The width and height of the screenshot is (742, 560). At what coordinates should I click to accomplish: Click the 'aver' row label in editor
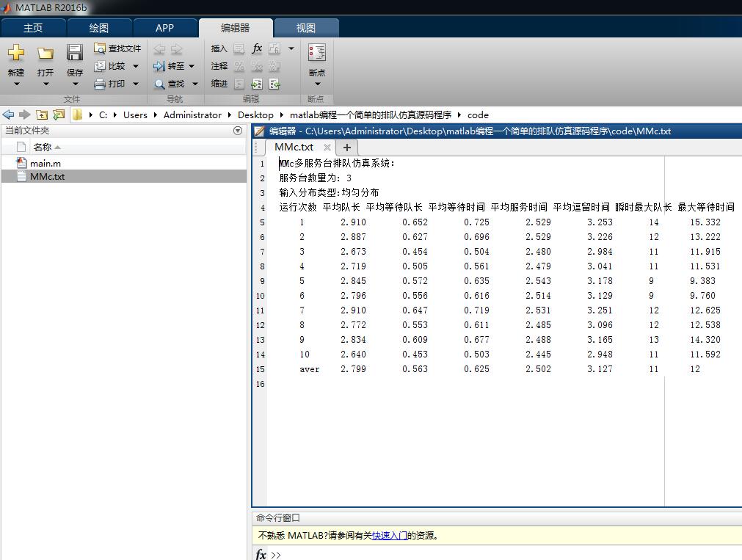310,369
